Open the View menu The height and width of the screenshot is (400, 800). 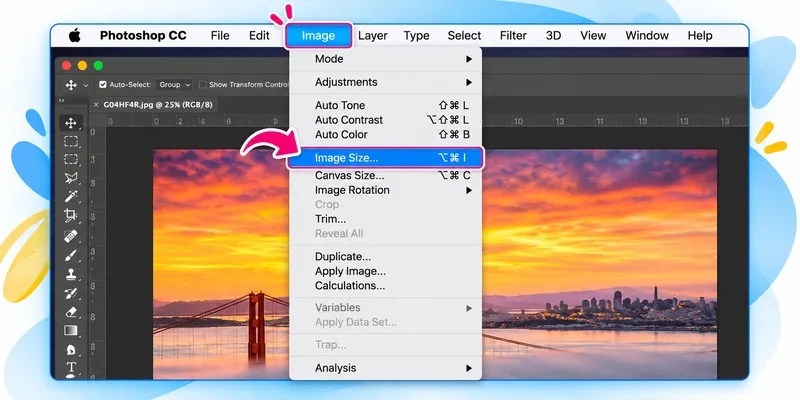[x=593, y=36]
